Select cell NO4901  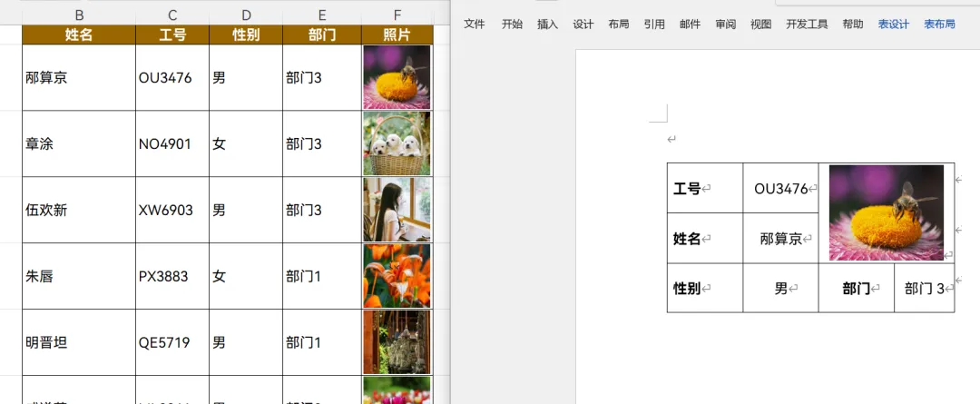tap(172, 143)
